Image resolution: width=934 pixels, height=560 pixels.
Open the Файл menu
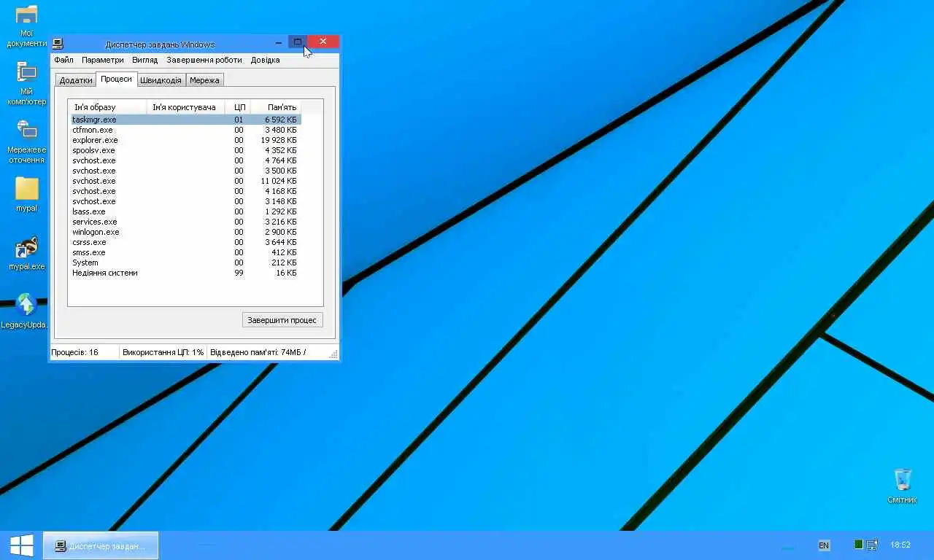tap(63, 60)
